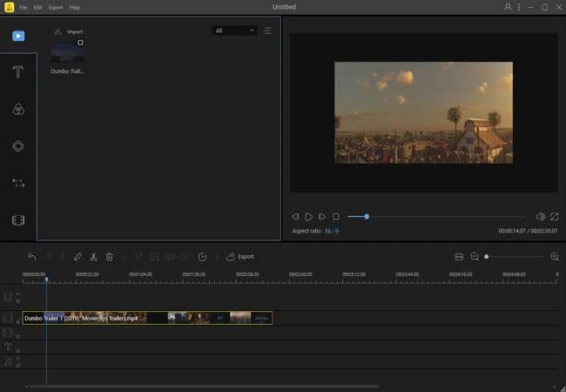
Task: Enter fullscreen preview mode
Action: tap(555, 216)
